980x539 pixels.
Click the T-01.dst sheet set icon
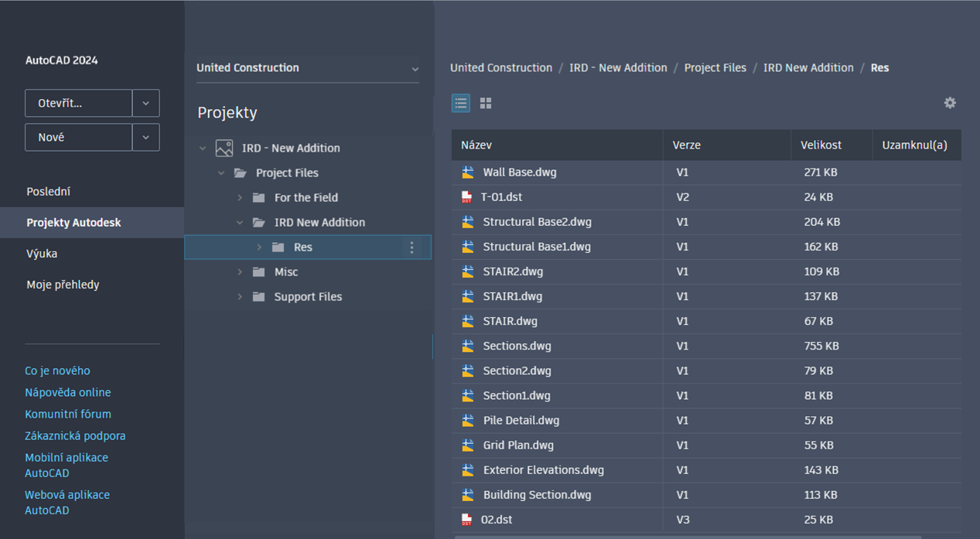point(466,197)
